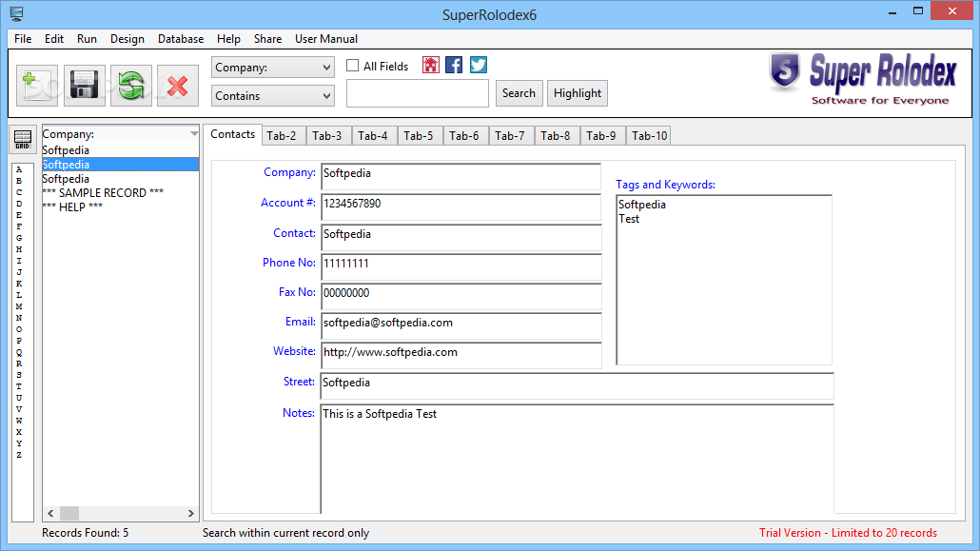Click the Records Found: 5 status text
Screen dimensions: 980x551
coord(85,533)
